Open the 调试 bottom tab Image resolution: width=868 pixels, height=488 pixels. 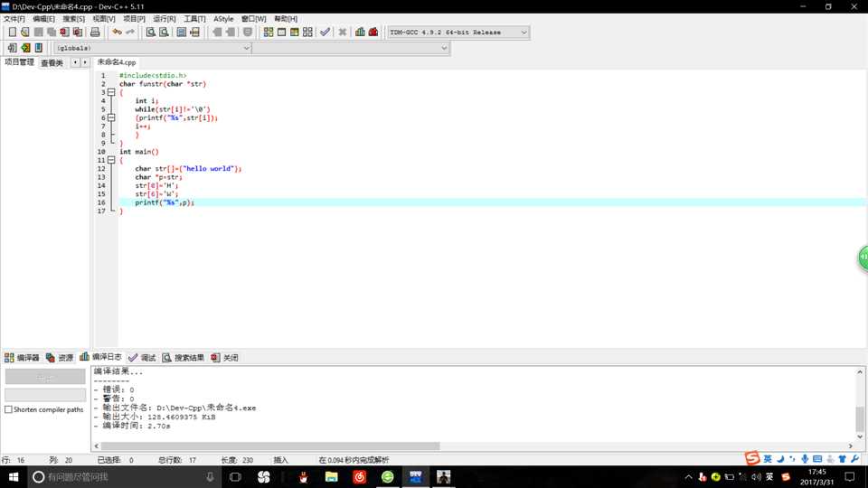[x=142, y=358]
